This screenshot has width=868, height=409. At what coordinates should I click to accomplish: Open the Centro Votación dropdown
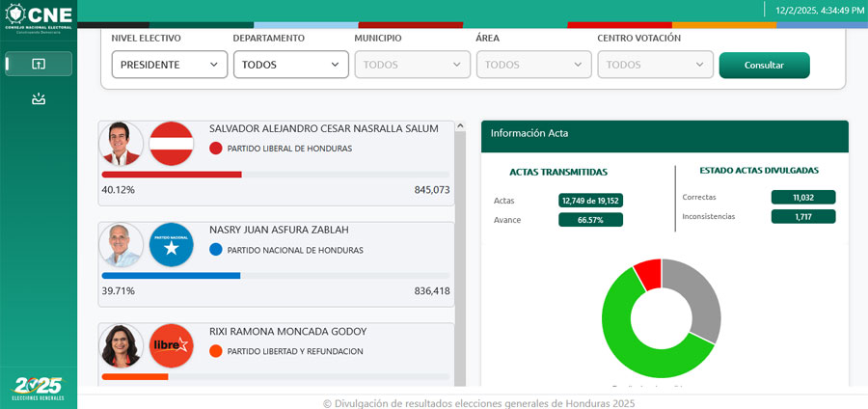point(656,65)
